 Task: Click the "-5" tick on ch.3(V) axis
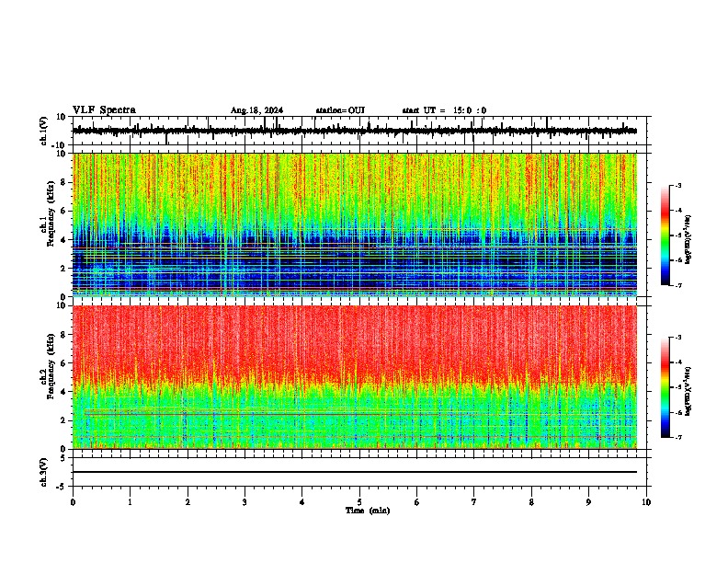(x=62, y=487)
